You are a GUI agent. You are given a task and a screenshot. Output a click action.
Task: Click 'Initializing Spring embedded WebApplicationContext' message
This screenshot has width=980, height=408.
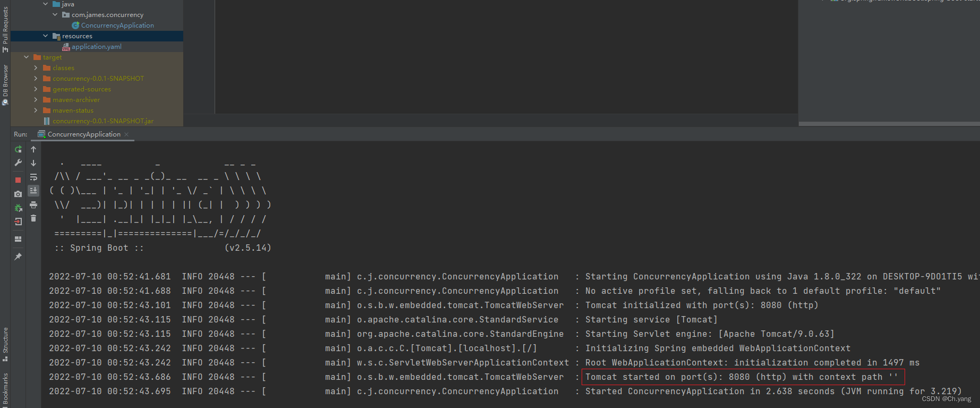pyautogui.click(x=718, y=348)
